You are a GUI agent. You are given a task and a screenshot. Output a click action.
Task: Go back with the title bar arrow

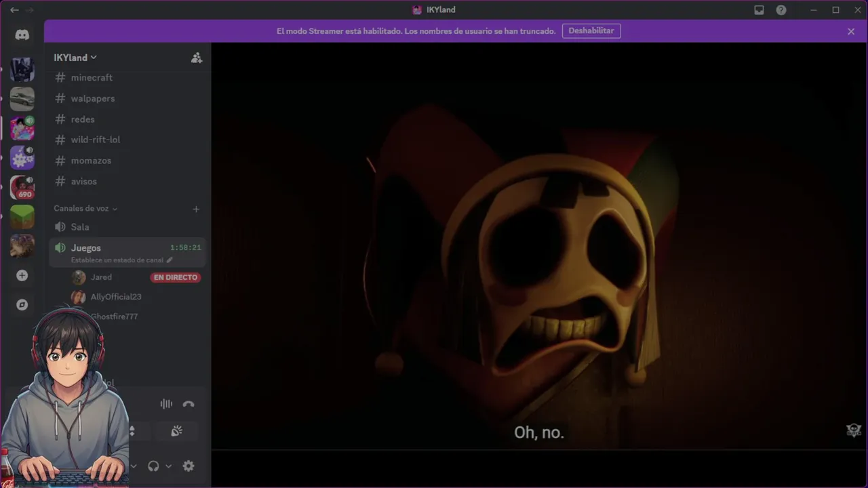click(x=14, y=9)
